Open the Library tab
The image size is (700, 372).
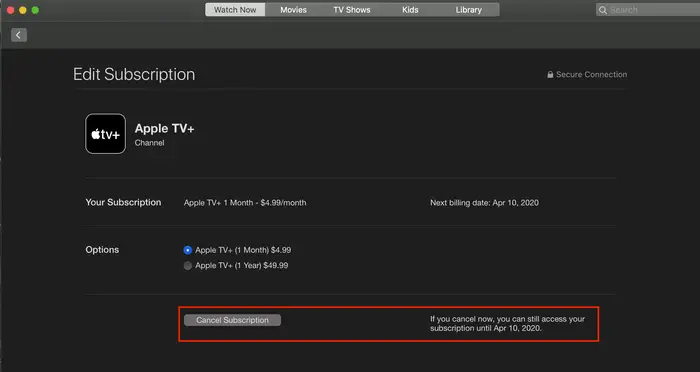(x=469, y=10)
